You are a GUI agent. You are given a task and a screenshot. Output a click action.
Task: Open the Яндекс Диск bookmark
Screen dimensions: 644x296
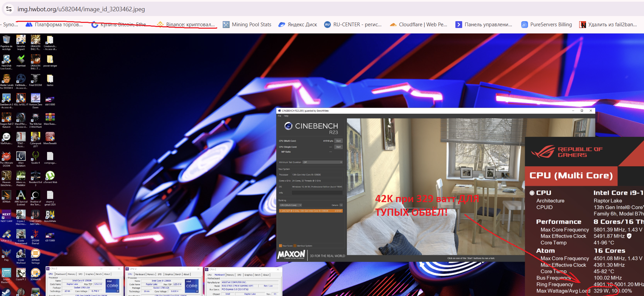[x=298, y=25]
